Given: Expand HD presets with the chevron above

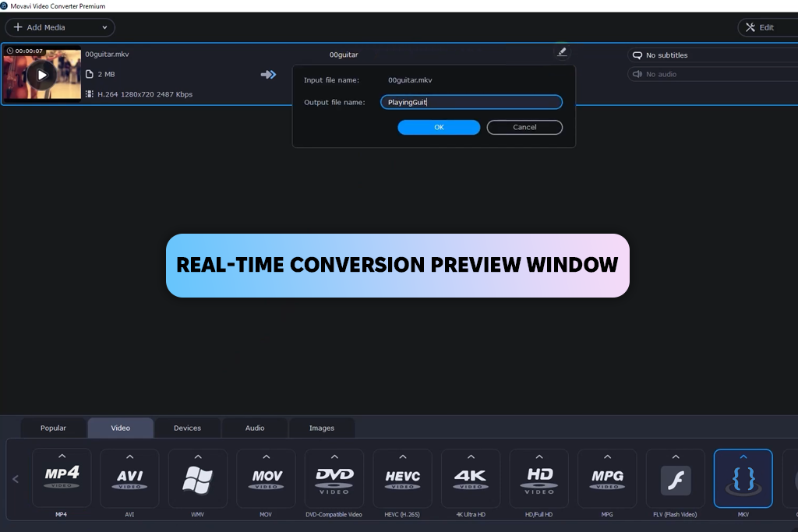Looking at the screenshot, I should pos(539,456).
